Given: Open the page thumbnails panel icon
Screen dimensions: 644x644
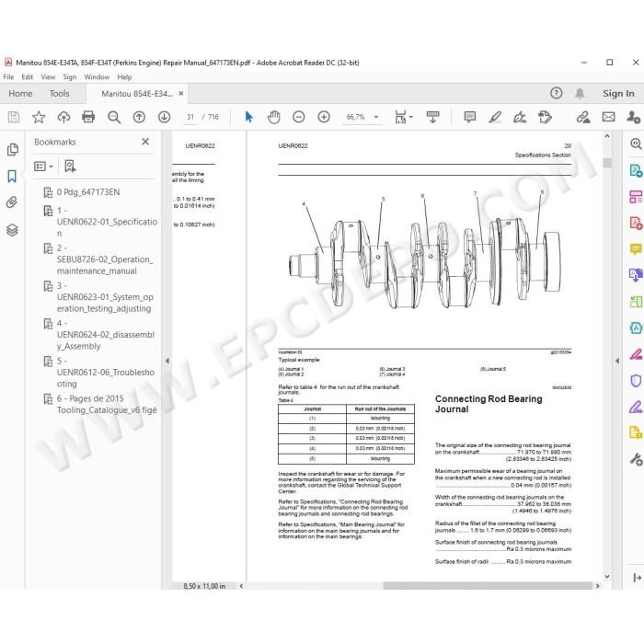Looking at the screenshot, I should [x=12, y=149].
